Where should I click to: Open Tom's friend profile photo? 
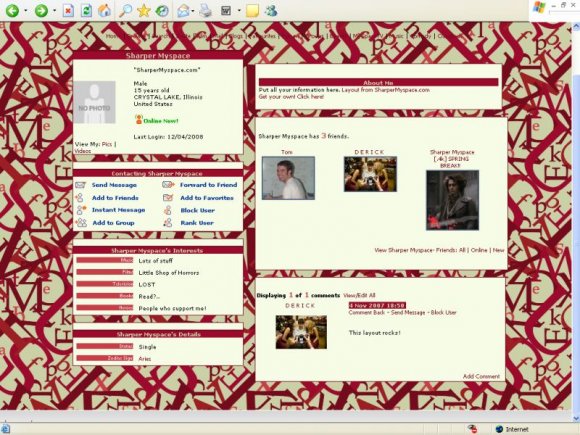(x=288, y=178)
